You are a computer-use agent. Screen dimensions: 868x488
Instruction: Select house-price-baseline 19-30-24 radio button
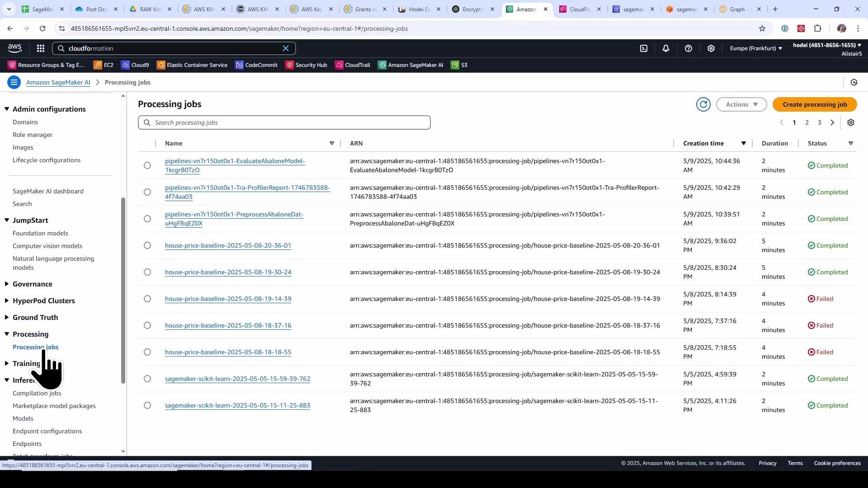147,272
